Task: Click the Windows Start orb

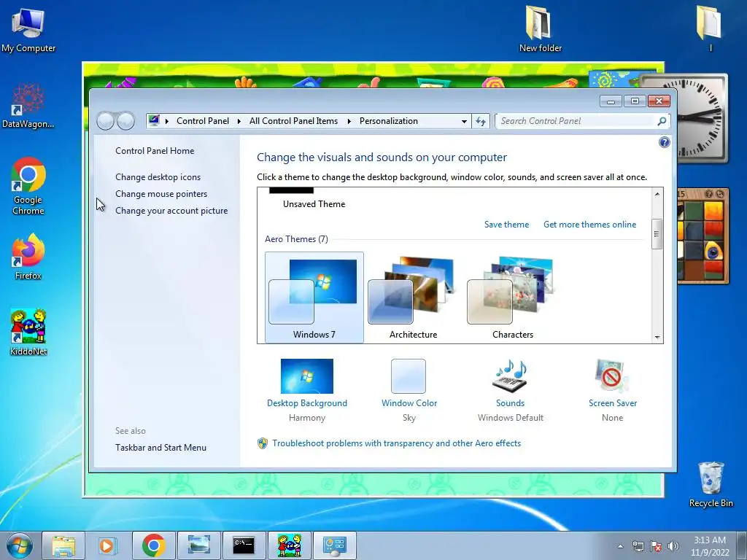Action: tap(20, 545)
